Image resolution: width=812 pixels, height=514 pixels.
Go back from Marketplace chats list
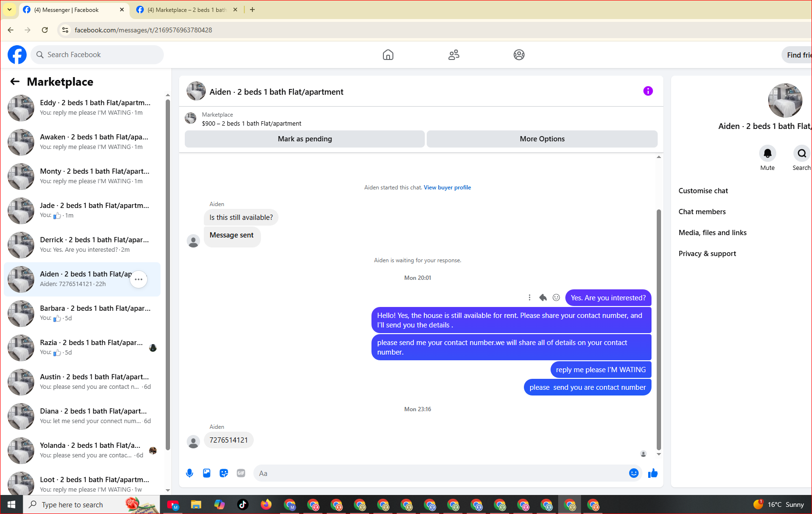15,81
